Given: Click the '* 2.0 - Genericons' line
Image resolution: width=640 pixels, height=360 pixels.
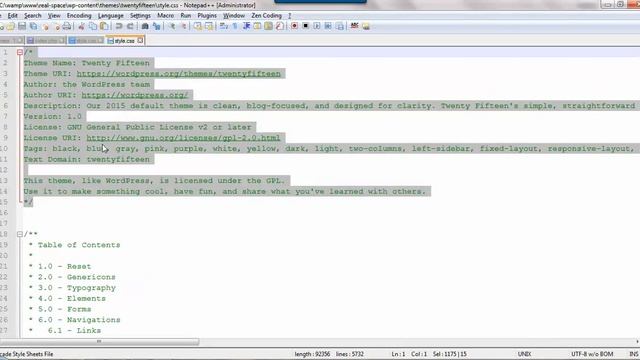Looking at the screenshot, I should click(72, 277).
